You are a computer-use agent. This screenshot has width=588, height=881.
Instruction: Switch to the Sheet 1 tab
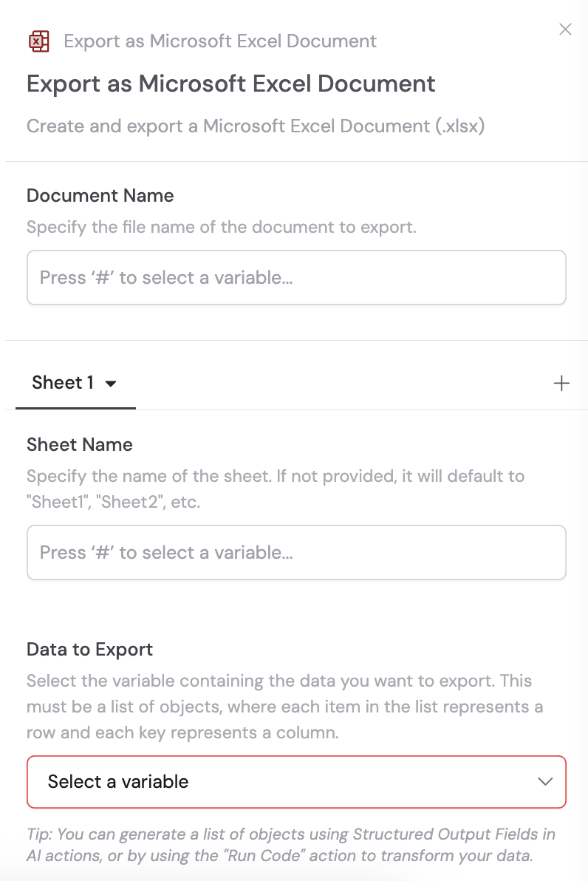point(74,383)
